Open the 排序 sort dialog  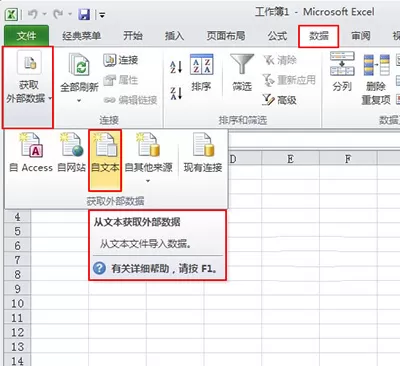[x=201, y=73]
